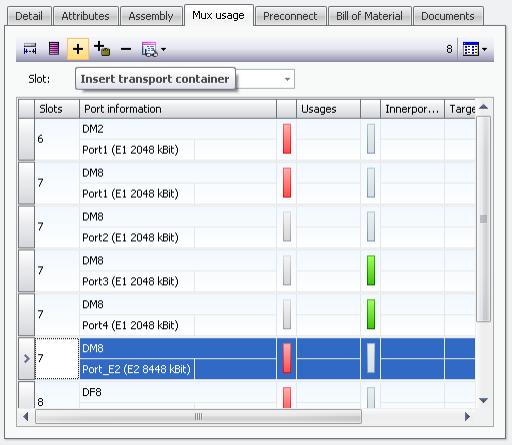Click green indicator for DM8 Port3 row
Image resolution: width=512 pixels, height=445 pixels.
371,270
